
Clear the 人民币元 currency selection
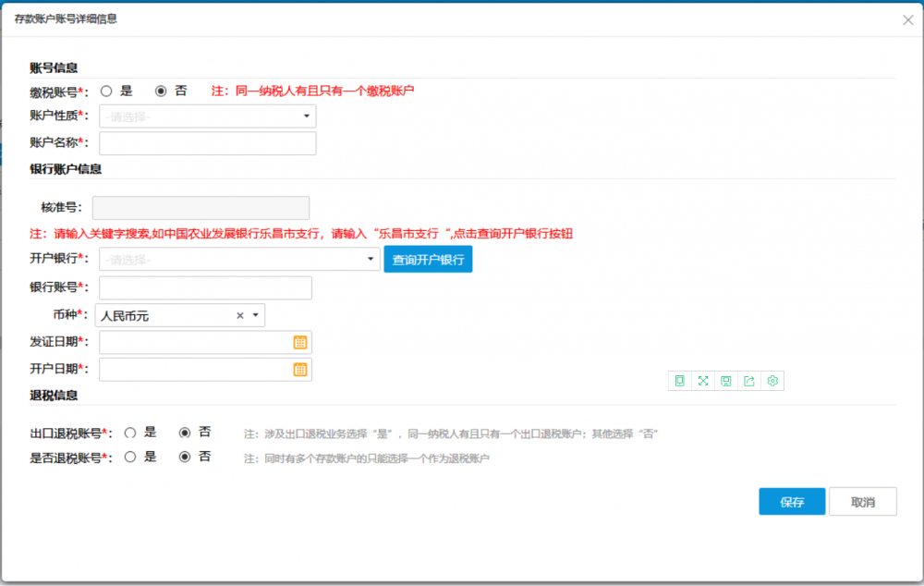coord(240,316)
